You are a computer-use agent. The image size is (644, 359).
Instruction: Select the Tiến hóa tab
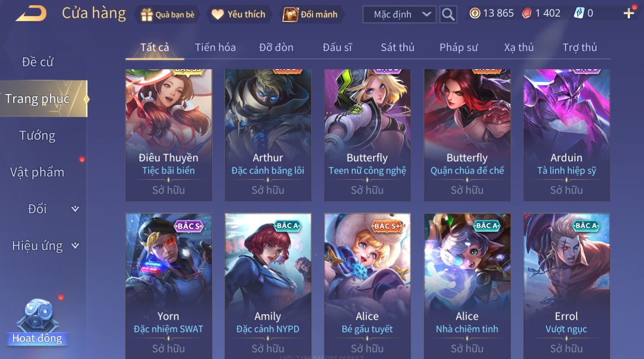pyautogui.click(x=215, y=47)
